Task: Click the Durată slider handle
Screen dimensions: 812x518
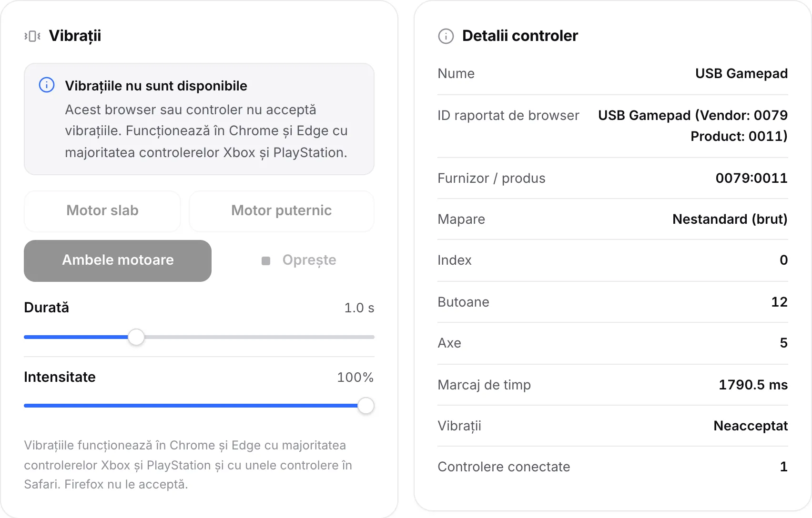Action: (136, 337)
